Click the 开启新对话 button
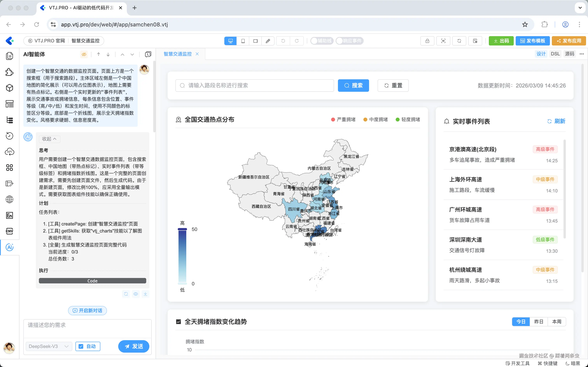The image size is (588, 367). tap(87, 311)
